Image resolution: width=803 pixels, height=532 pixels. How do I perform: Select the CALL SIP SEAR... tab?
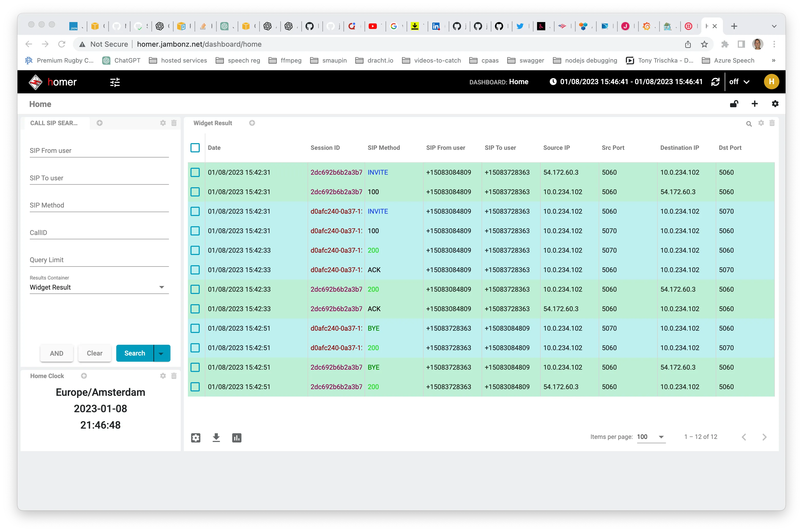(x=54, y=123)
